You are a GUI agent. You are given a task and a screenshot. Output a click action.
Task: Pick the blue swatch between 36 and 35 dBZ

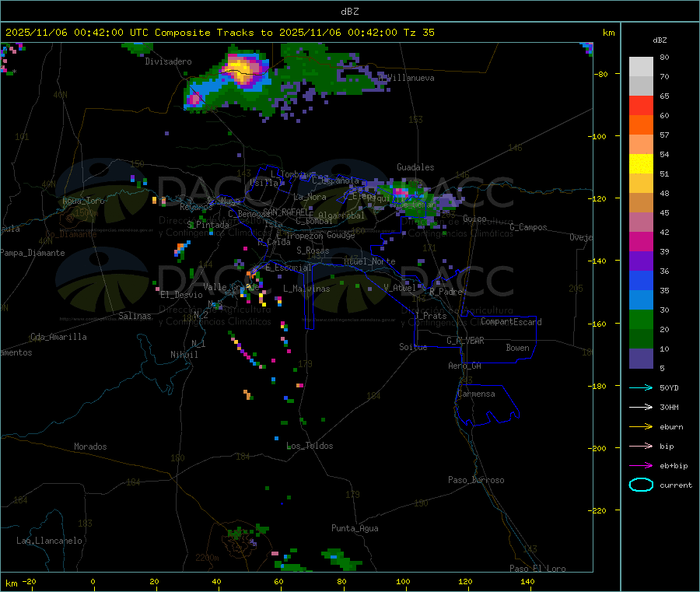pos(641,280)
